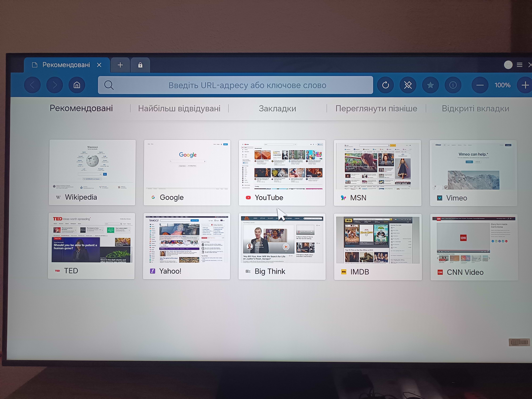Go back with the back arrow button
Viewport: 532px width, 399px height.
[32, 85]
